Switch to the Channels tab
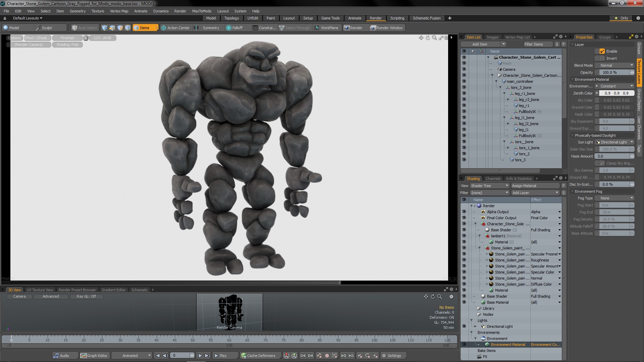The width and height of the screenshot is (644, 362). tap(493, 179)
